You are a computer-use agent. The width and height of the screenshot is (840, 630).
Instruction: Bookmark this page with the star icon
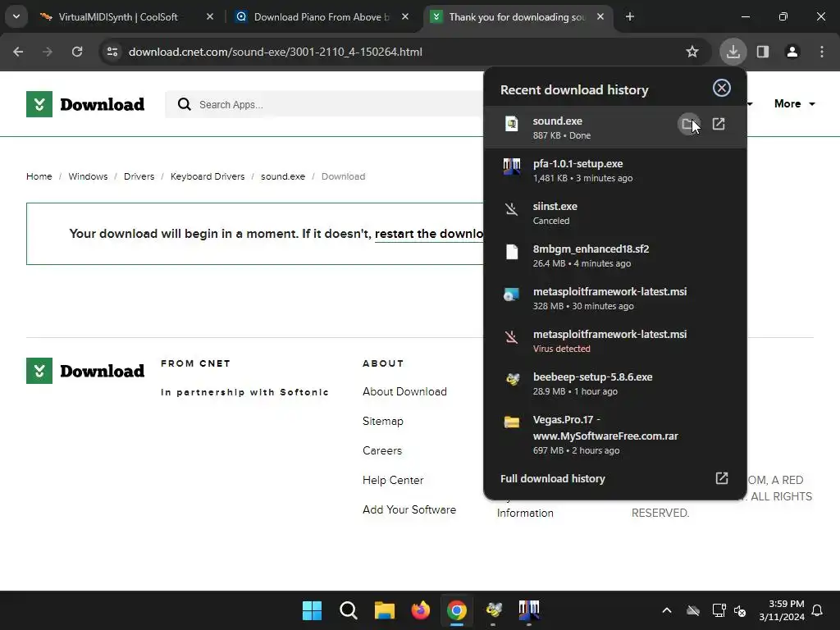(x=692, y=52)
